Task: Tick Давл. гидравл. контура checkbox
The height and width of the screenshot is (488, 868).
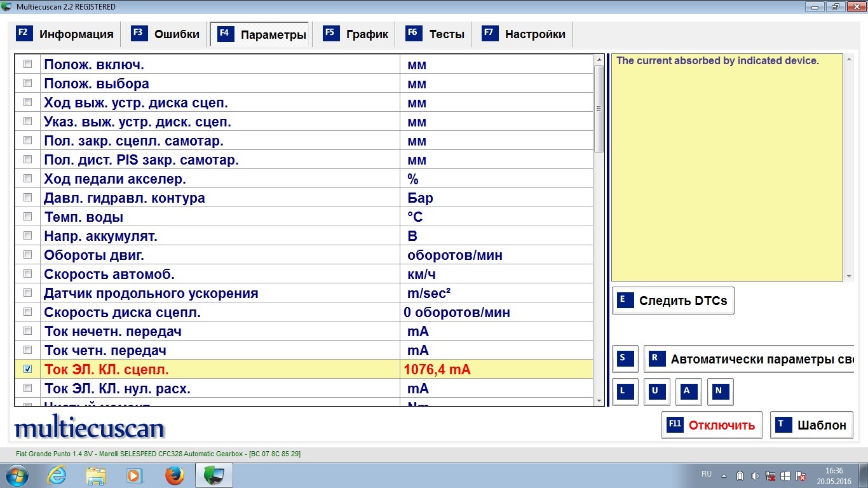Action: pyautogui.click(x=27, y=198)
